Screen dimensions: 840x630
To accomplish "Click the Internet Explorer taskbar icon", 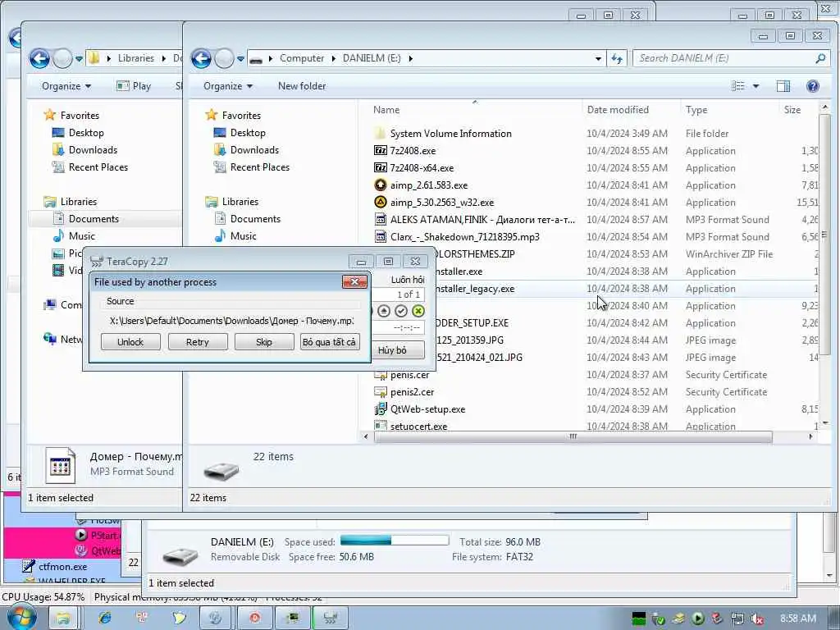I will (x=104, y=618).
